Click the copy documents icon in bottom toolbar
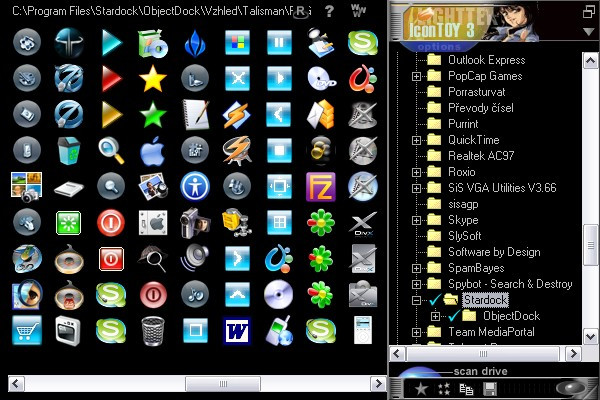This screenshot has height=400, width=600. click(466, 389)
